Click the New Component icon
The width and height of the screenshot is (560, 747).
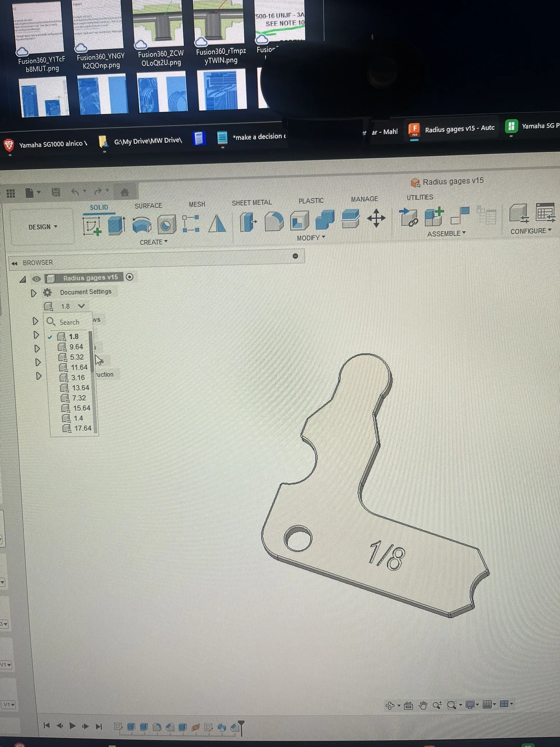tap(434, 216)
